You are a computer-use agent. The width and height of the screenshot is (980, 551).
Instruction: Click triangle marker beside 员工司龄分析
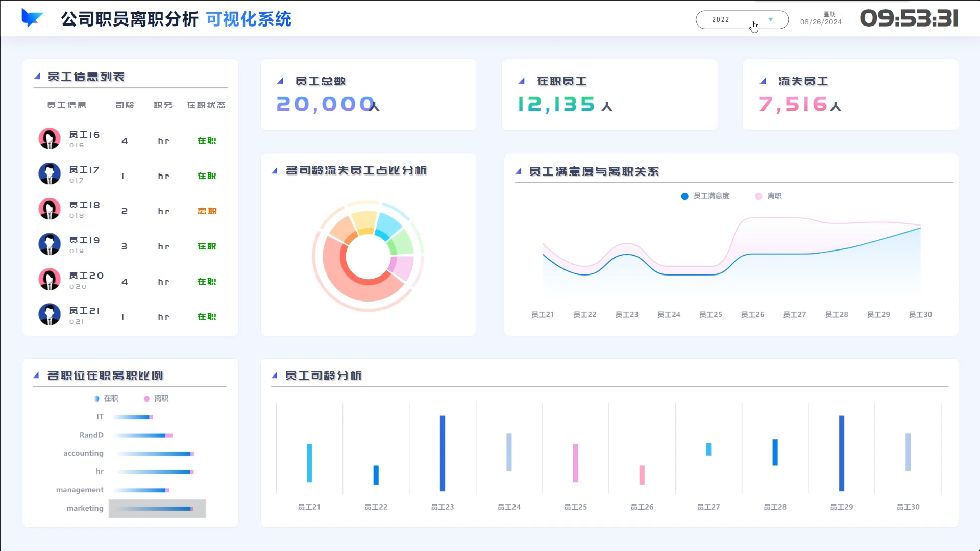click(x=274, y=375)
